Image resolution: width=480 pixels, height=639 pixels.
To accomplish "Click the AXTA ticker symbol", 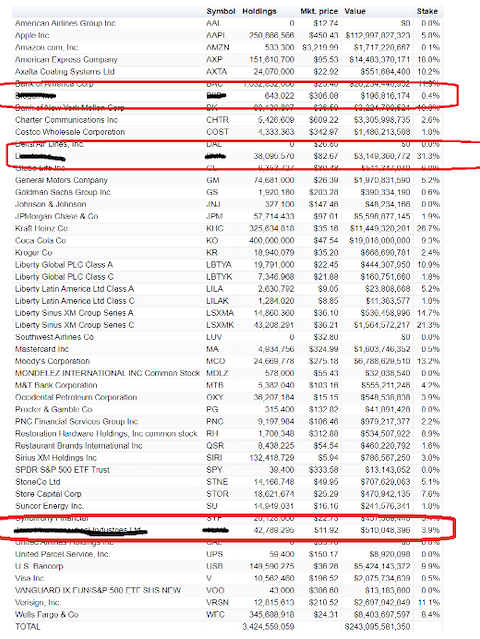I will pyautogui.click(x=216, y=72).
